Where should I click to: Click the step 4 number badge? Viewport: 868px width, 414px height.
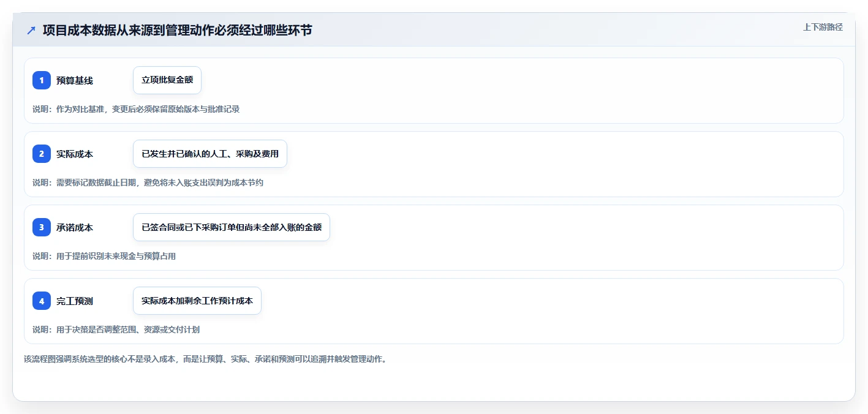[42, 301]
